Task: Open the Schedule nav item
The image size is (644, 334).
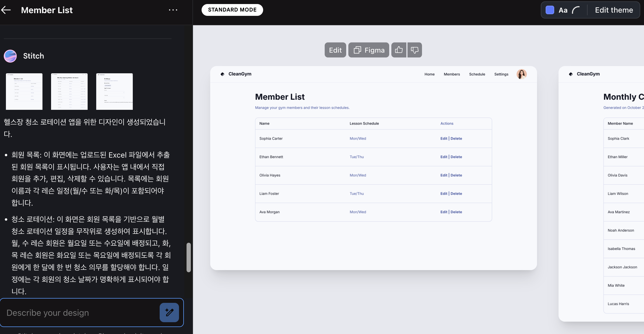Action: [477, 74]
